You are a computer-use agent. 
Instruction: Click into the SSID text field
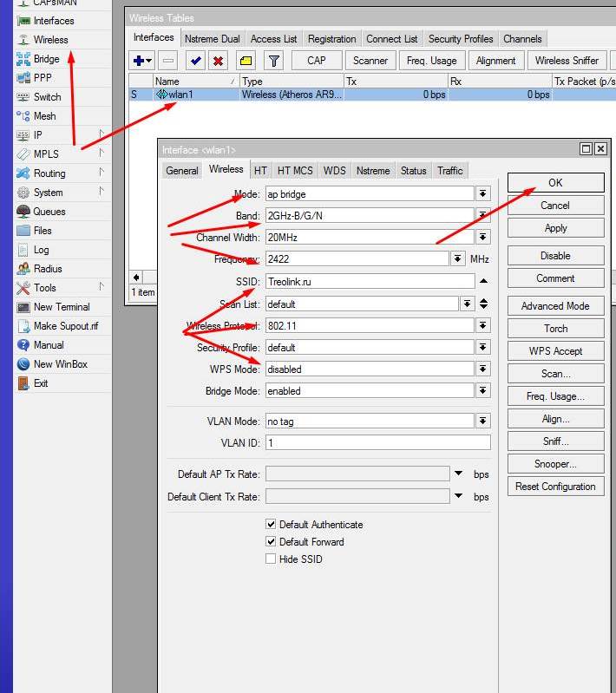(370, 281)
